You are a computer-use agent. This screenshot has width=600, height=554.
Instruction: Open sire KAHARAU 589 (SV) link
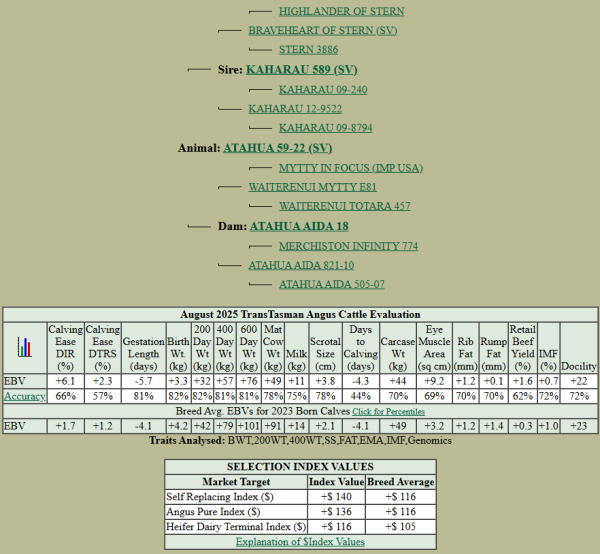[302, 70]
